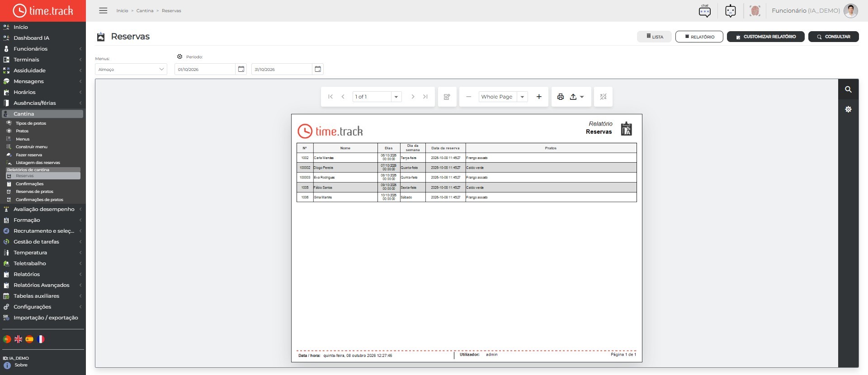Open Confirmações in cantina reports

click(x=29, y=184)
